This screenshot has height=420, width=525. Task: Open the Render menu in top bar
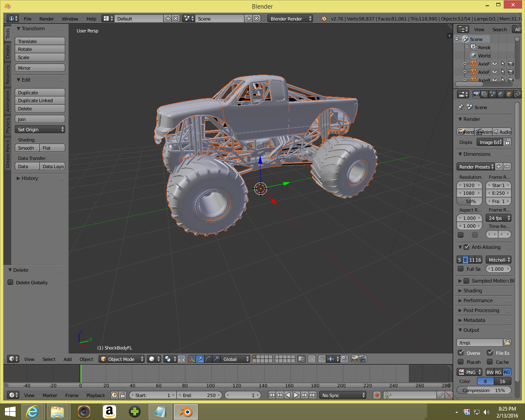46,19
